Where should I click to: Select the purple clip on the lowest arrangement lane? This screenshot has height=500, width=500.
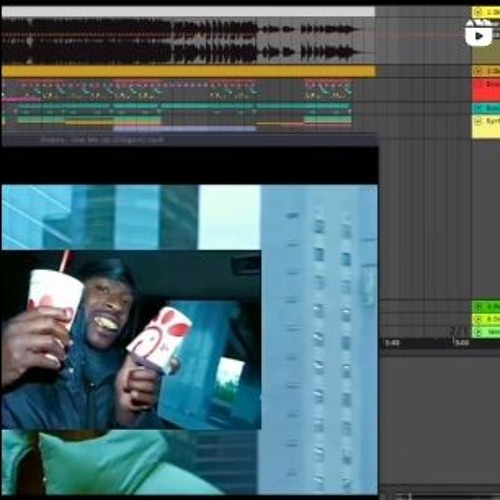click(x=185, y=128)
